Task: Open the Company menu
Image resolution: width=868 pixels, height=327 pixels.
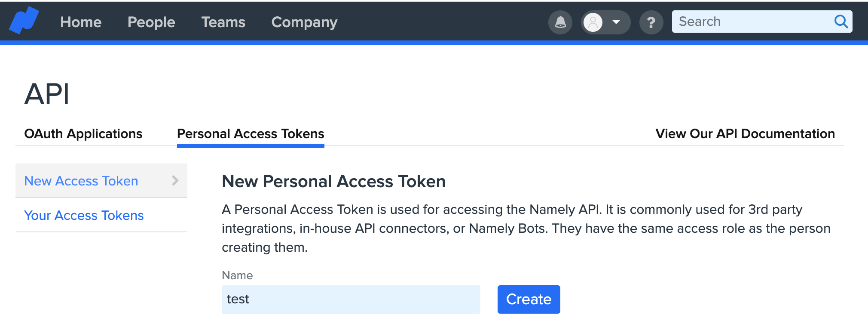Action: point(304,22)
